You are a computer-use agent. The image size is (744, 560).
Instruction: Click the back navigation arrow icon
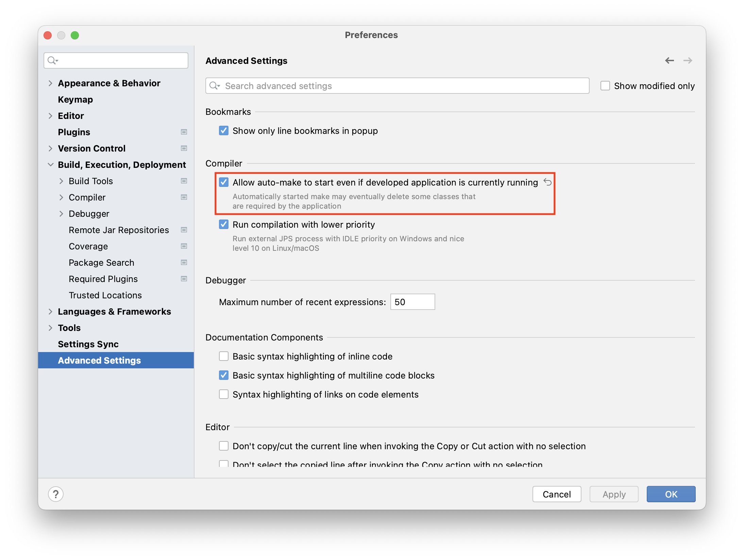[669, 60]
